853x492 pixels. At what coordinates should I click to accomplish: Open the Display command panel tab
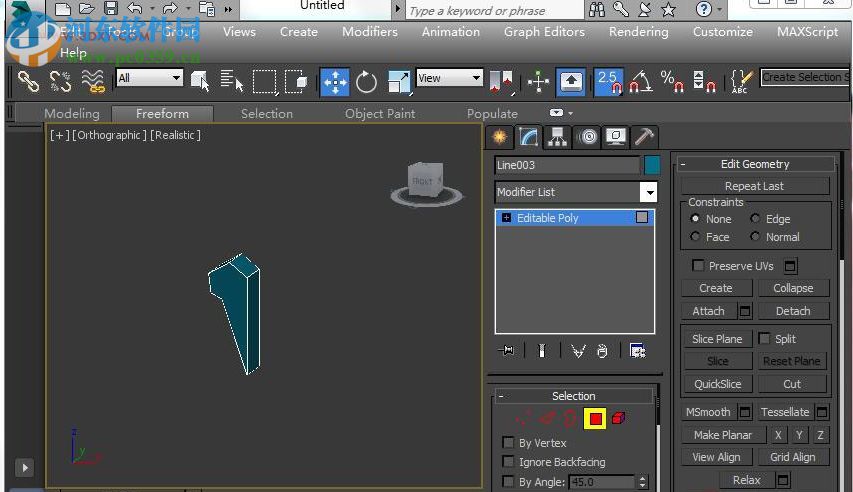point(615,137)
